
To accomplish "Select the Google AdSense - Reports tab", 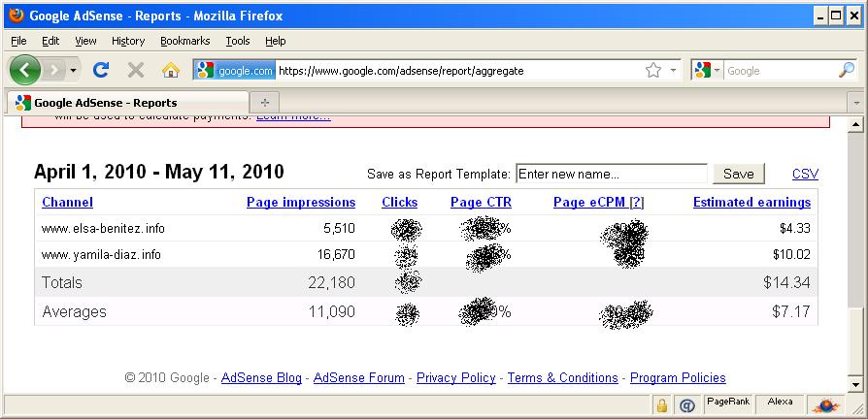I will coord(127,103).
